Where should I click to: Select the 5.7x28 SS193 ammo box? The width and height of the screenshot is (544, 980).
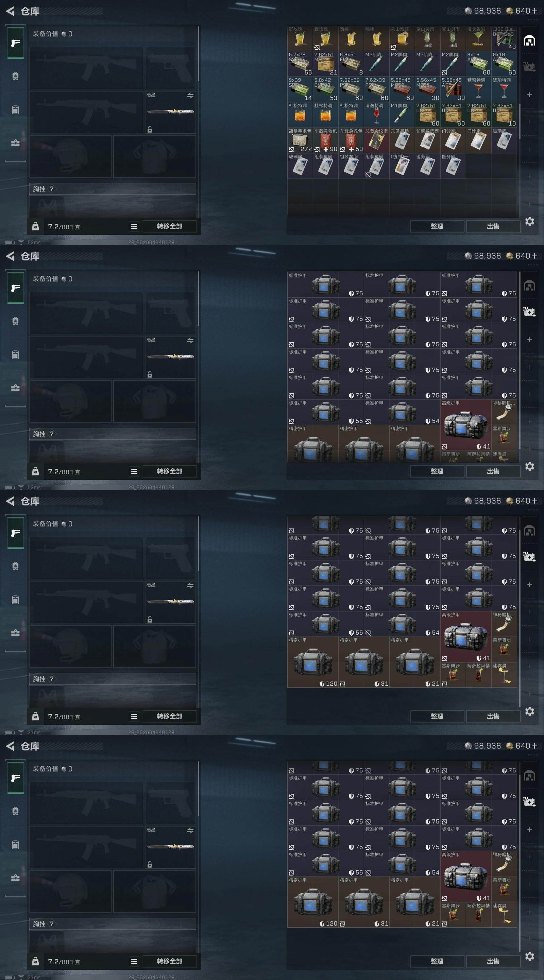tap(300, 64)
